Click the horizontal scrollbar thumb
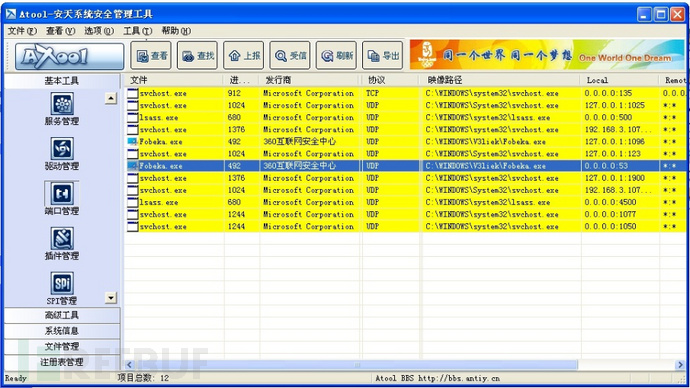 (356, 365)
